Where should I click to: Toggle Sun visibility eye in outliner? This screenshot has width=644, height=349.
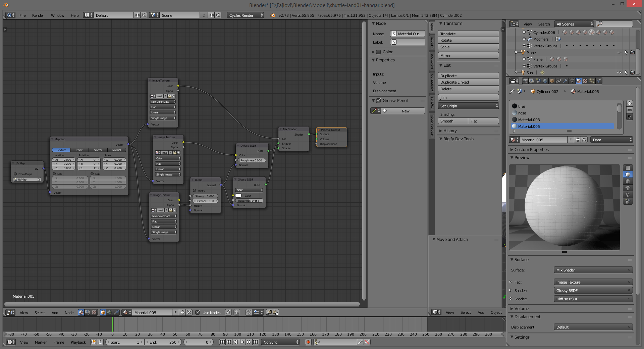click(619, 72)
